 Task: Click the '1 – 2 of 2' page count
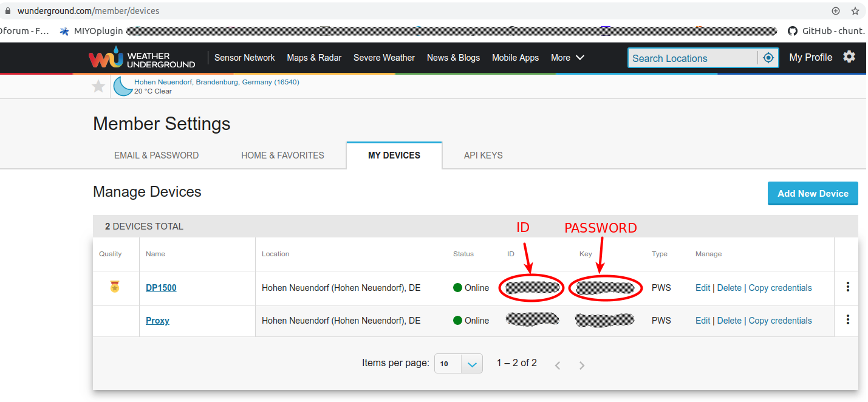coord(517,363)
